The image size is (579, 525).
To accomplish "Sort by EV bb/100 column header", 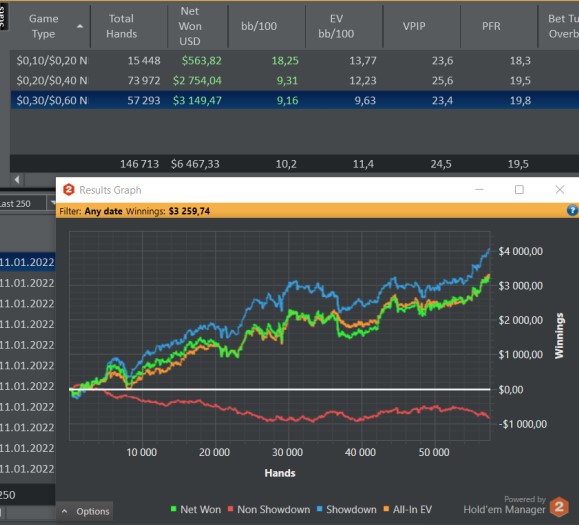I will pos(336,26).
